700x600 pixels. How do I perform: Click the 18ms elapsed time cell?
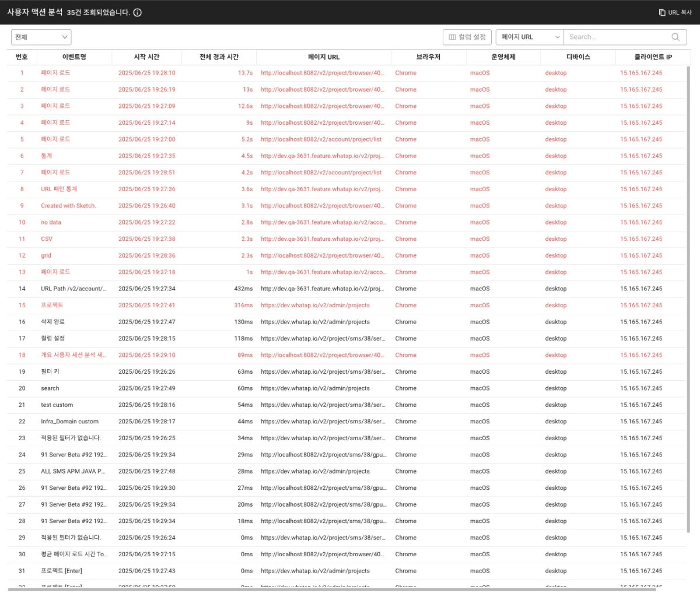(x=245, y=521)
